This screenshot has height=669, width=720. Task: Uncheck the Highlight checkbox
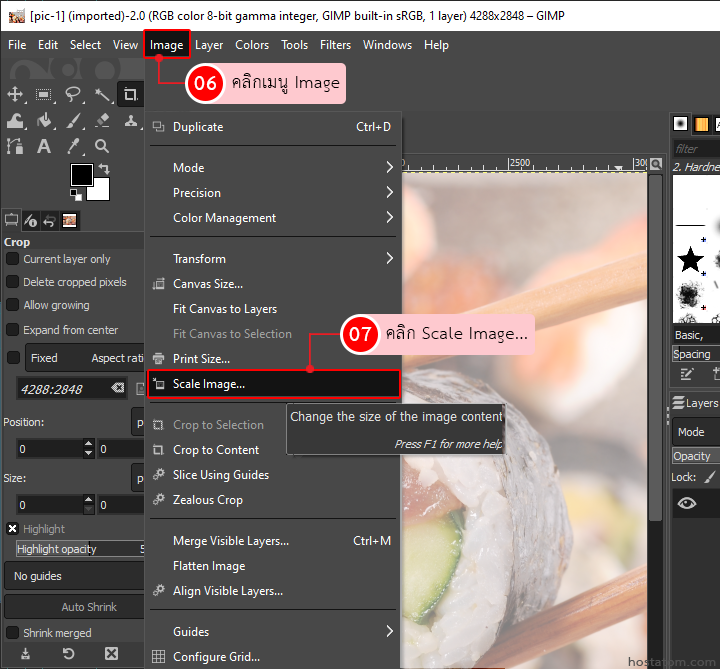[x=13, y=529]
